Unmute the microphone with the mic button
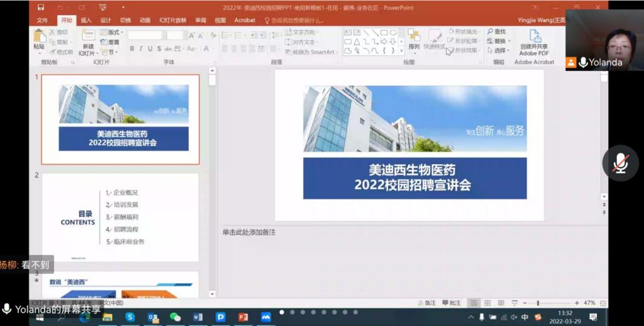The height and width of the screenshot is (326, 644). click(x=620, y=163)
